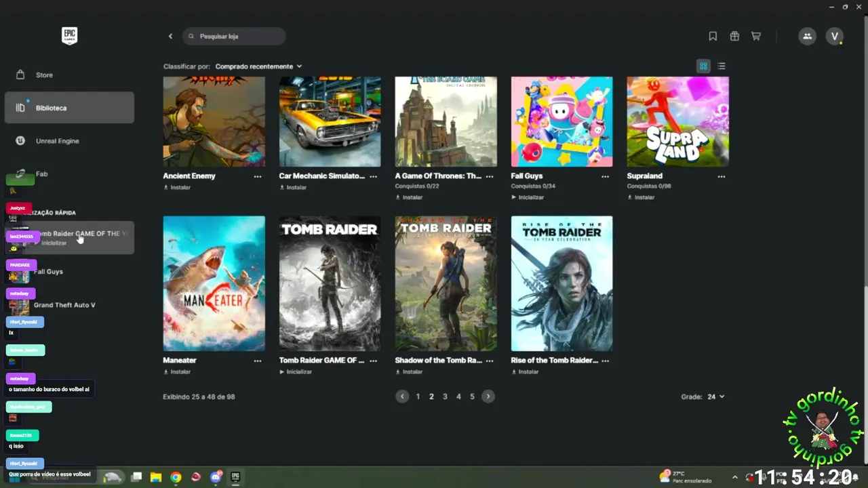This screenshot has width=868, height=488.
Task: Open File Explorer from the taskbar
Action: [x=156, y=477]
